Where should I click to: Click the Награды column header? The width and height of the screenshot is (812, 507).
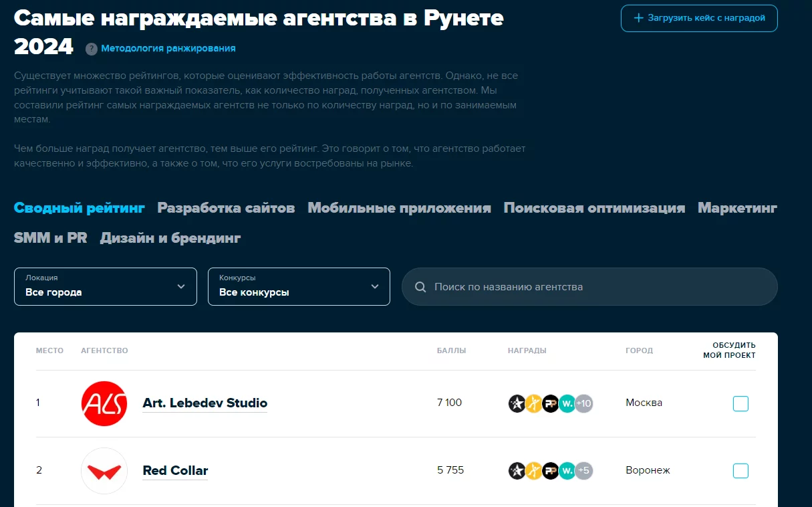[527, 350]
